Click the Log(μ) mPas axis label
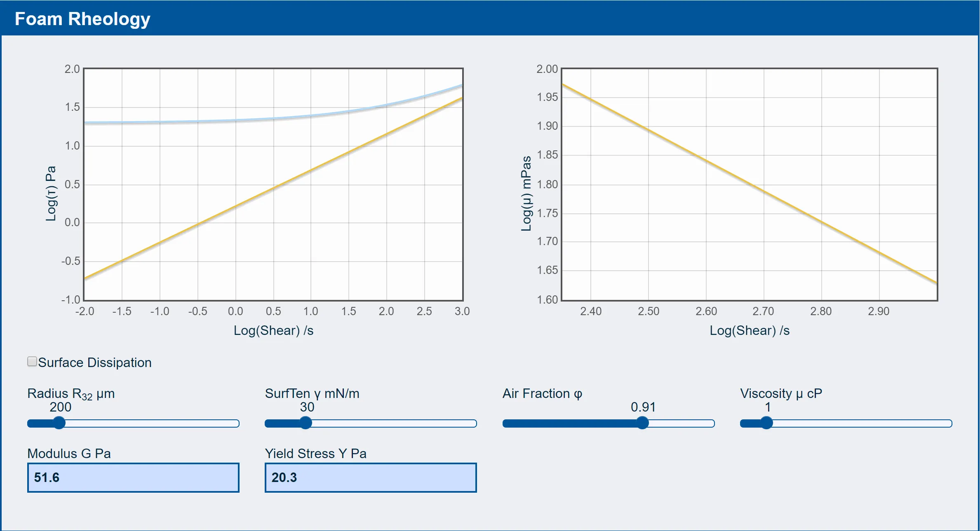 [526, 194]
